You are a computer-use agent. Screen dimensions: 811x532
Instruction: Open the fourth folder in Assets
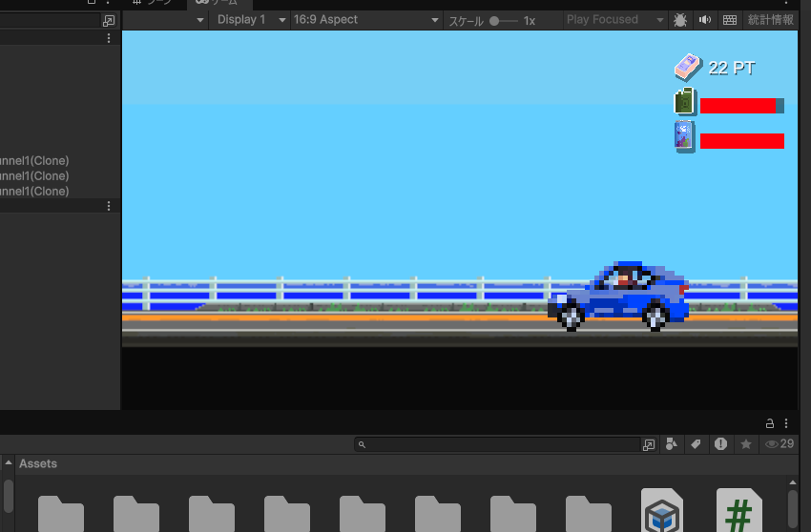[287, 514]
